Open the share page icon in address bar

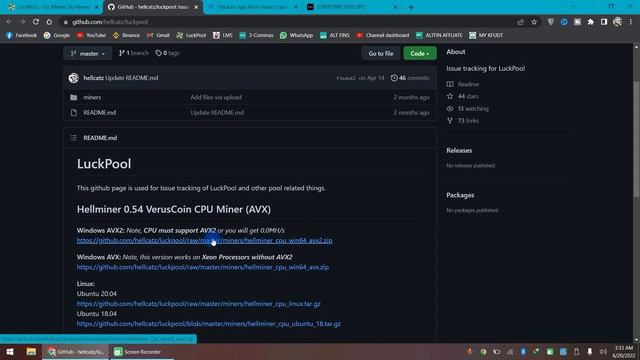click(520, 22)
